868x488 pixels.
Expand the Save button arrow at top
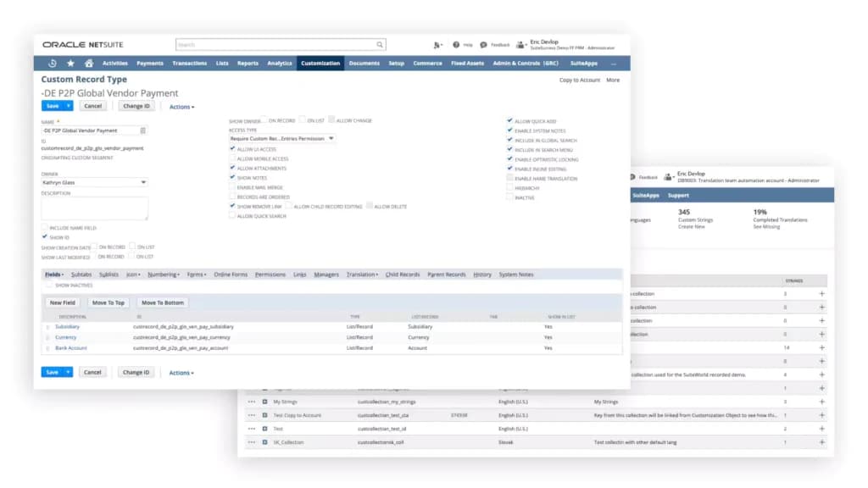point(68,106)
